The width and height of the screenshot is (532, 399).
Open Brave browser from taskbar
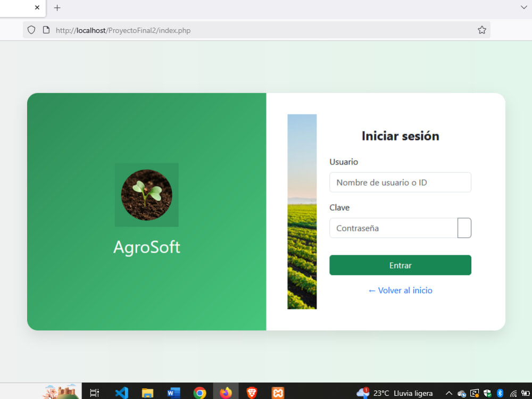tap(252, 393)
